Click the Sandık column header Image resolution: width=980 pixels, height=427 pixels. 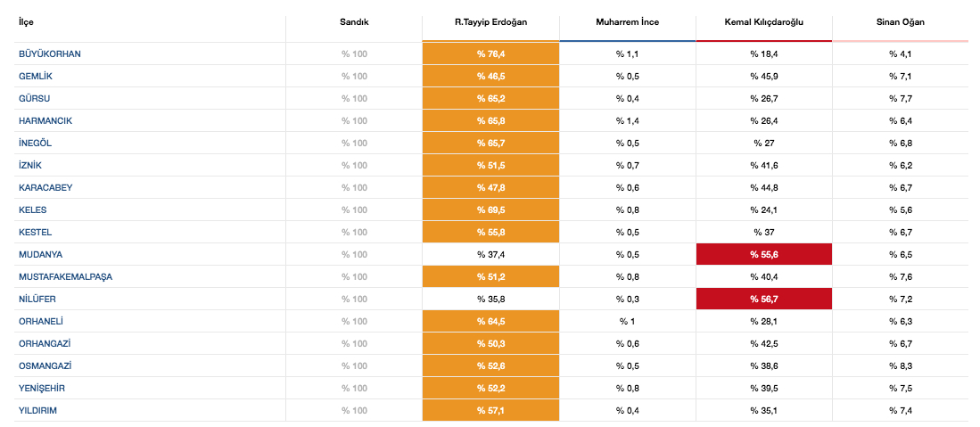coord(354,21)
